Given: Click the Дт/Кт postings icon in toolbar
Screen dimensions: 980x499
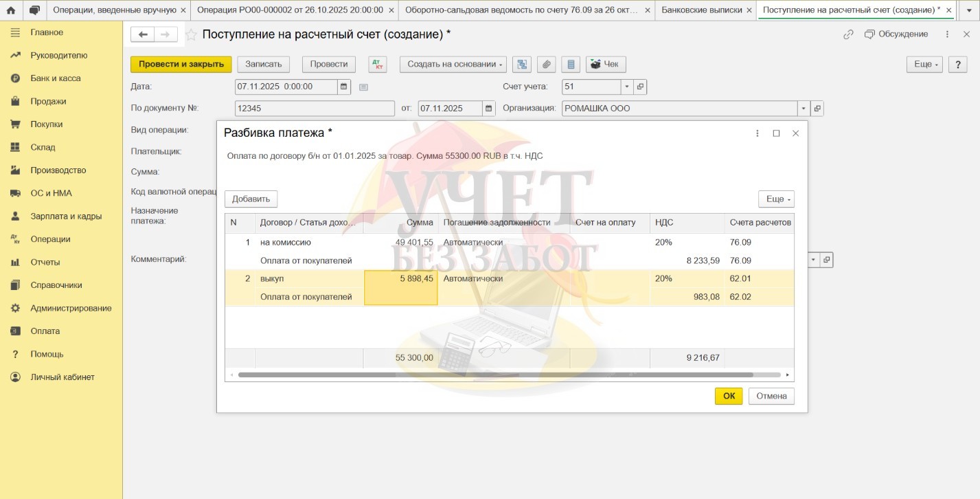Looking at the screenshot, I should click(377, 64).
